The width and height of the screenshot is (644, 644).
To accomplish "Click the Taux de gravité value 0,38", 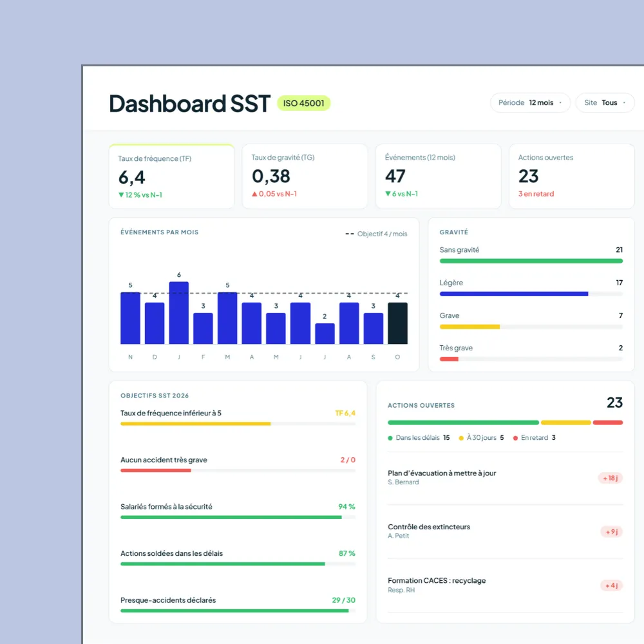I will point(271,176).
